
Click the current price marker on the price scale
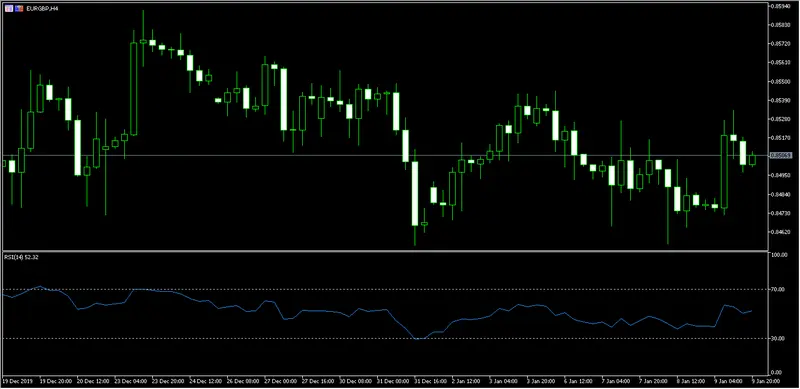(781, 155)
